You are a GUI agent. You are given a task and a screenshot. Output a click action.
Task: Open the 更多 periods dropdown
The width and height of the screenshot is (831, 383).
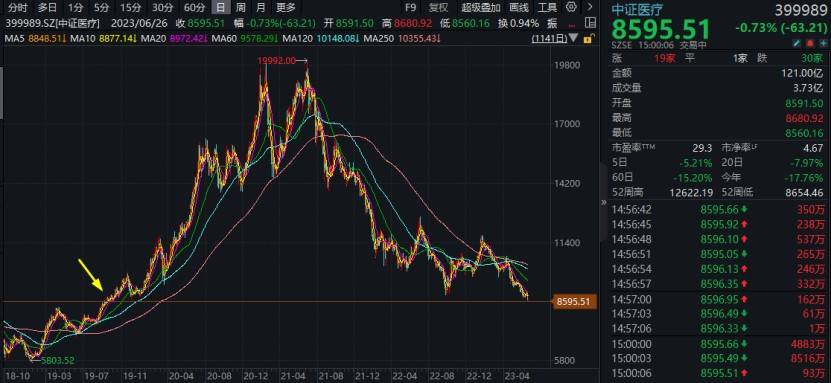287,7
